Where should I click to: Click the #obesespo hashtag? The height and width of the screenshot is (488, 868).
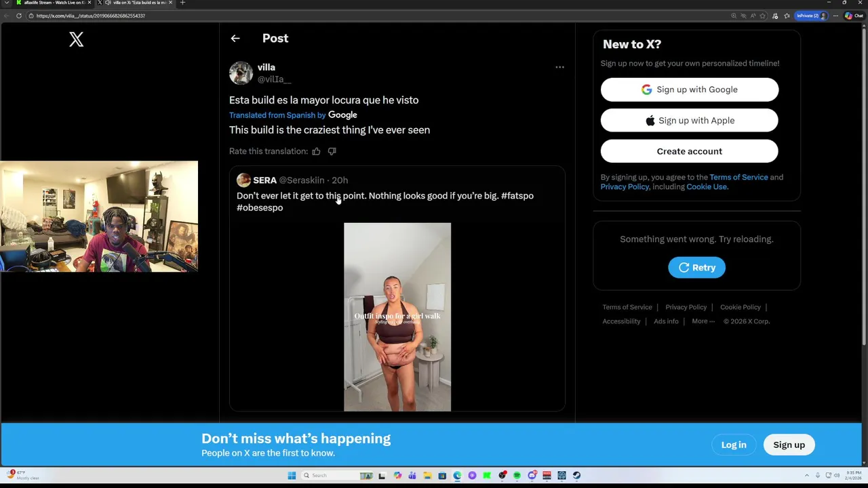[x=260, y=208]
